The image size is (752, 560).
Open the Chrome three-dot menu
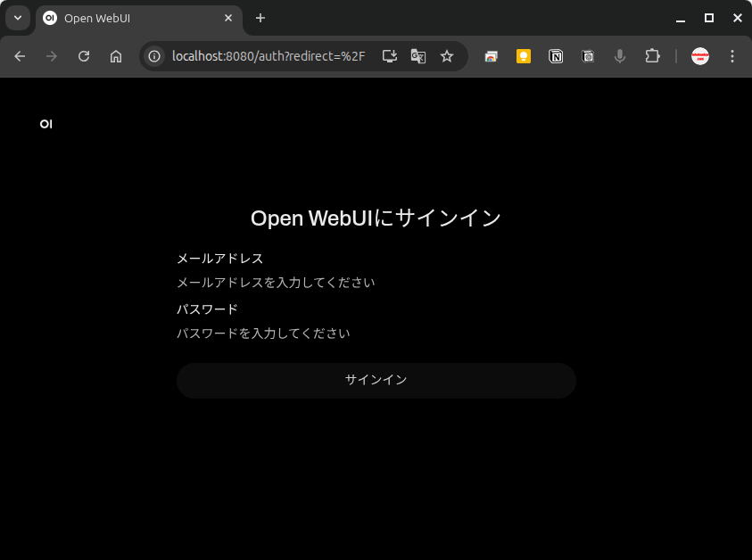pos(732,56)
